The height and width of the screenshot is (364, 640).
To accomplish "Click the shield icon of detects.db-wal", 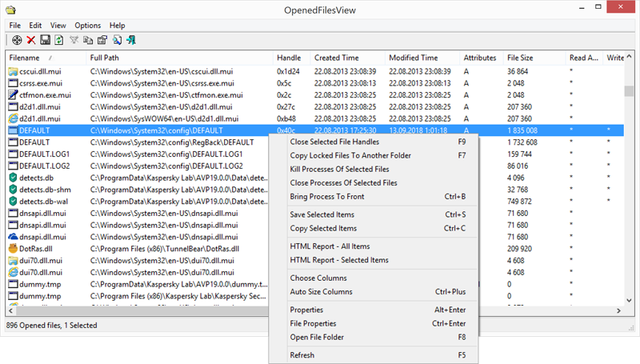I will [x=13, y=202].
